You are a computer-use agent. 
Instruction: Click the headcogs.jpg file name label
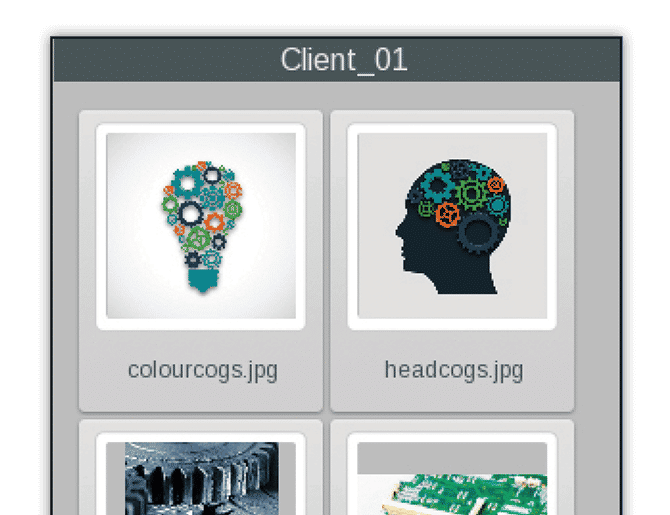[x=454, y=371]
